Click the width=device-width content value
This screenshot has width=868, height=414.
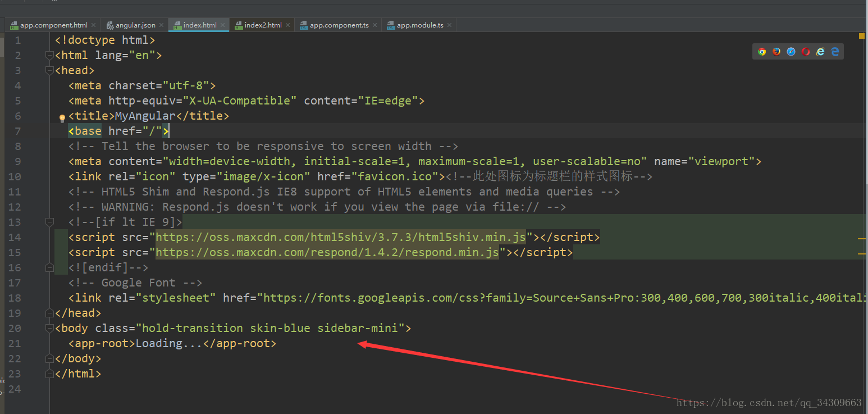(x=405, y=161)
